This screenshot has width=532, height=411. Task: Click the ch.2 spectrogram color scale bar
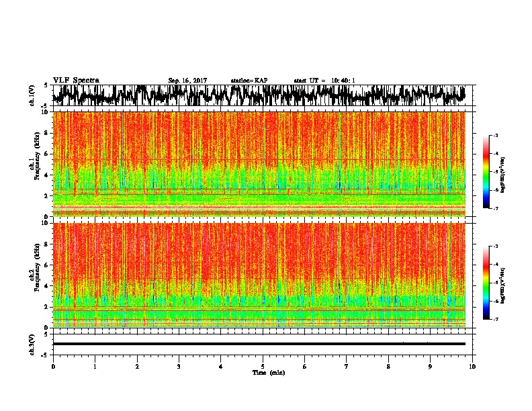click(486, 283)
